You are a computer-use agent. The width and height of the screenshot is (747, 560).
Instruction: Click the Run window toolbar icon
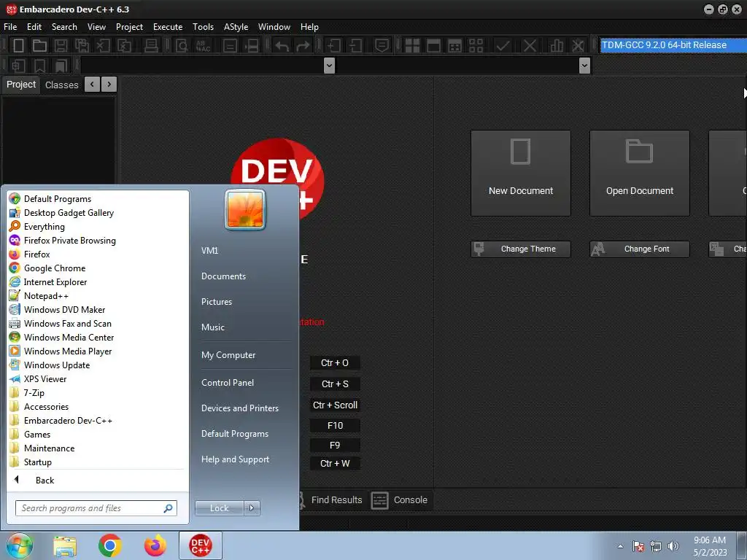point(433,46)
